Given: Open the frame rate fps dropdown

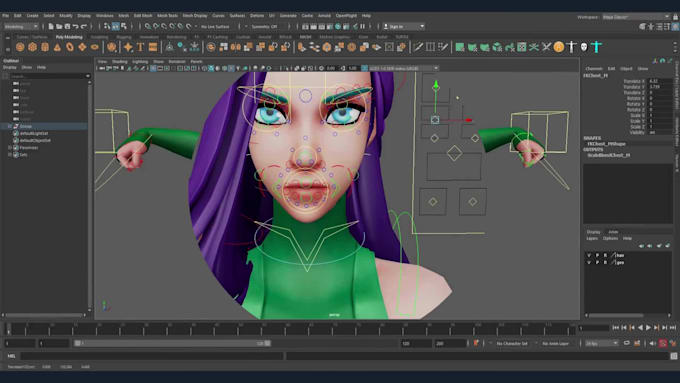Looking at the screenshot, I should click(602, 343).
